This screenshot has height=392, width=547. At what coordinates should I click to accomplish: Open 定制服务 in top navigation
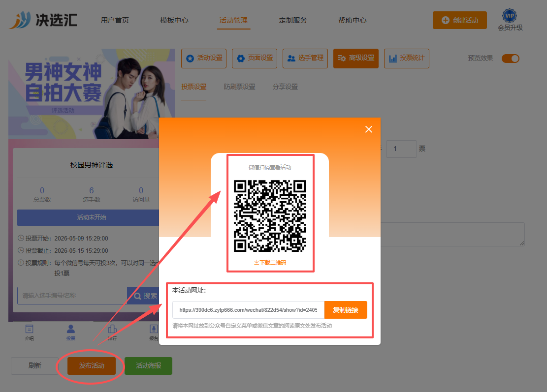point(292,20)
